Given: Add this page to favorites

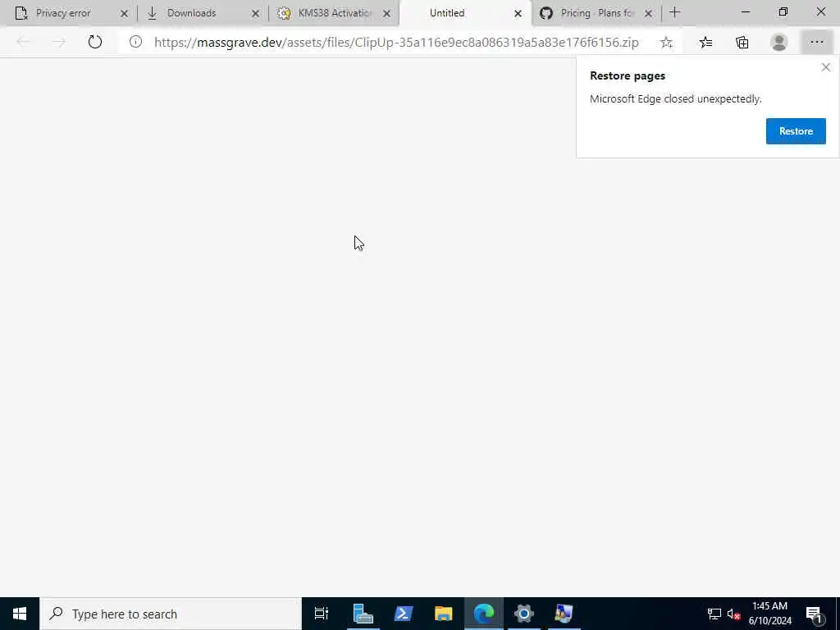Looking at the screenshot, I should click(x=666, y=43).
